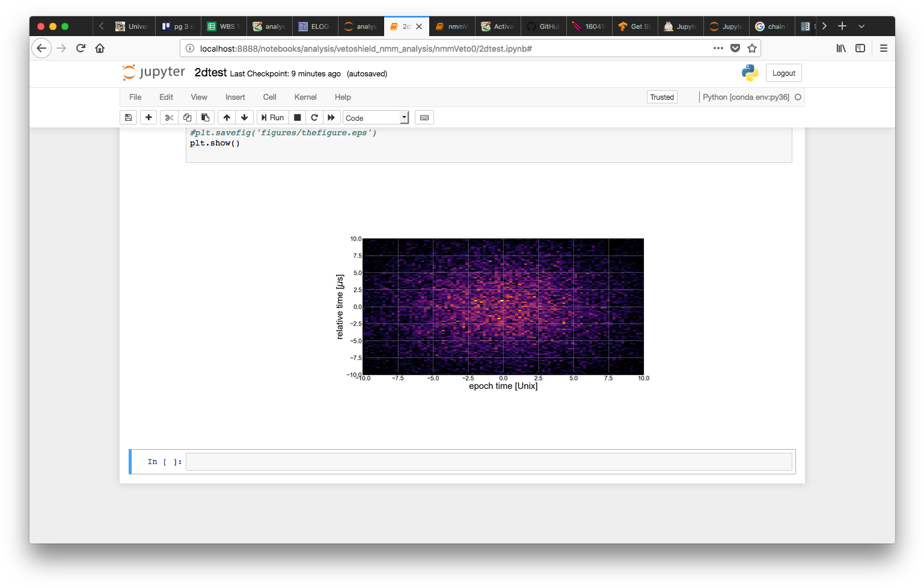Save the notebook checkpoint

[128, 117]
